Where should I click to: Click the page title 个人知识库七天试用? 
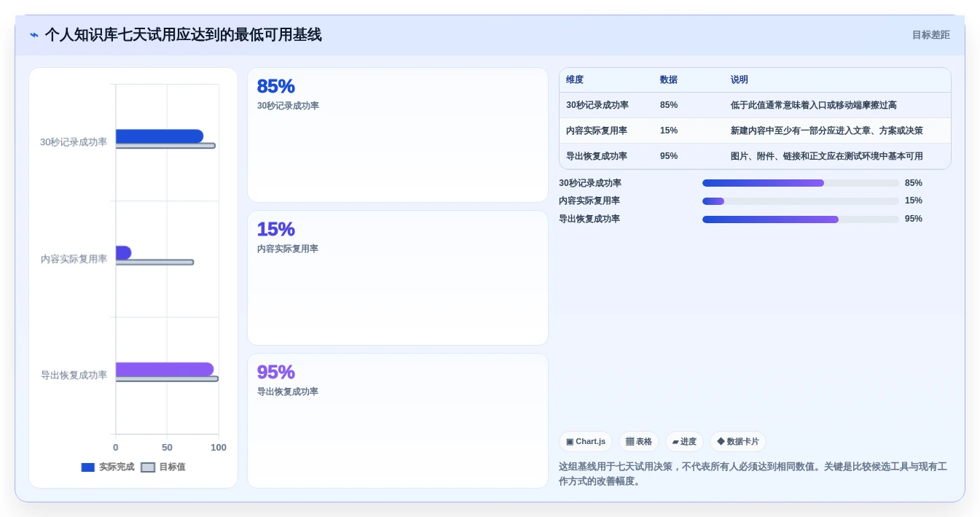click(183, 35)
